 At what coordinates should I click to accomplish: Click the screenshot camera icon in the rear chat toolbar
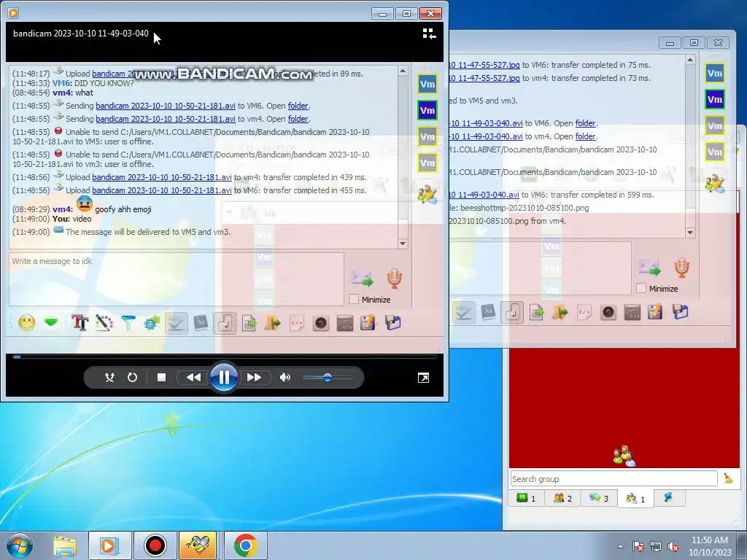(x=608, y=312)
